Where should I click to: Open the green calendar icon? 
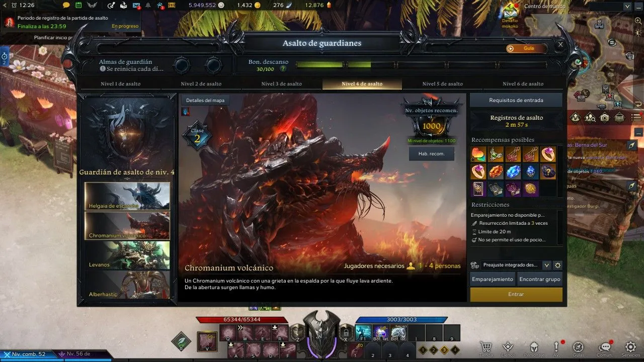coord(78,5)
